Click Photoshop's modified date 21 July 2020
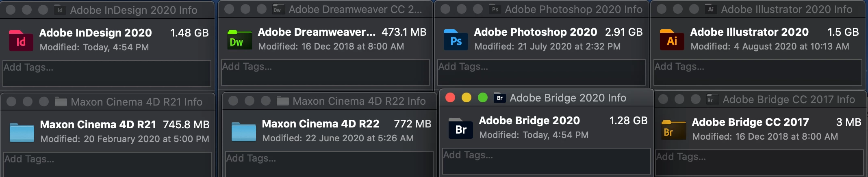This screenshot has height=177, width=868. coord(569,47)
